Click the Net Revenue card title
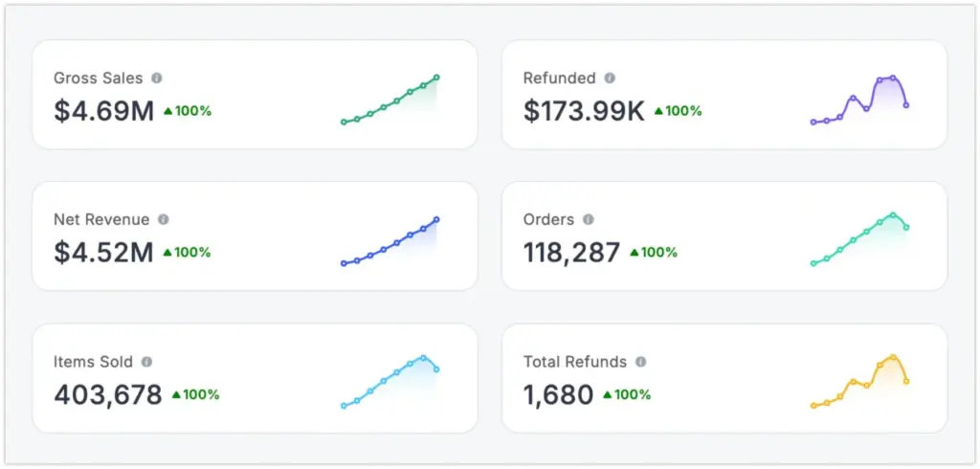 coord(101,220)
